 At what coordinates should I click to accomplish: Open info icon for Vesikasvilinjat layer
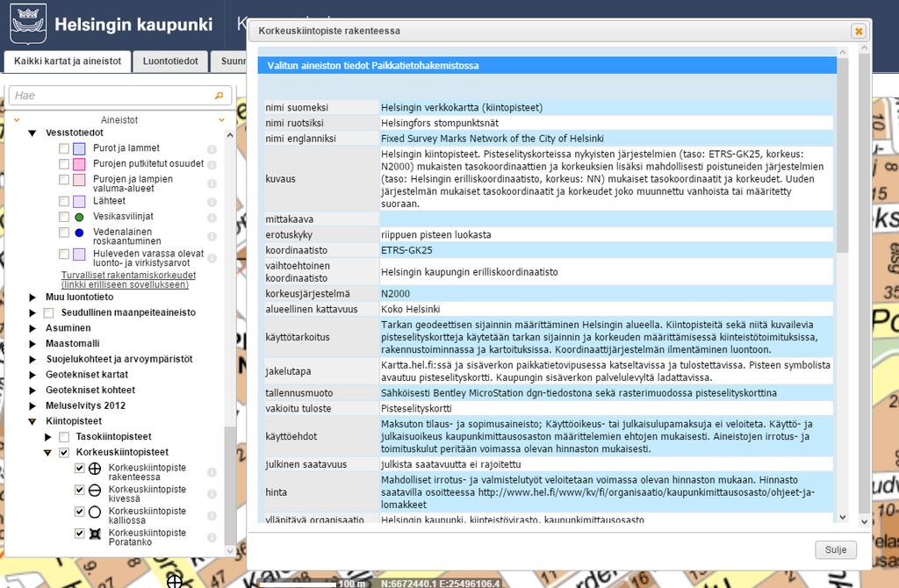[x=212, y=218]
